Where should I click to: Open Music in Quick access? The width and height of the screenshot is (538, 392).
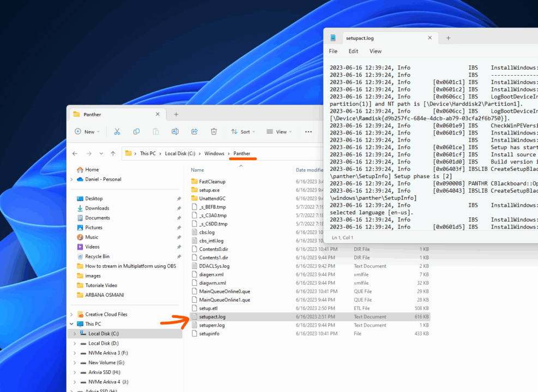pyautogui.click(x=92, y=237)
